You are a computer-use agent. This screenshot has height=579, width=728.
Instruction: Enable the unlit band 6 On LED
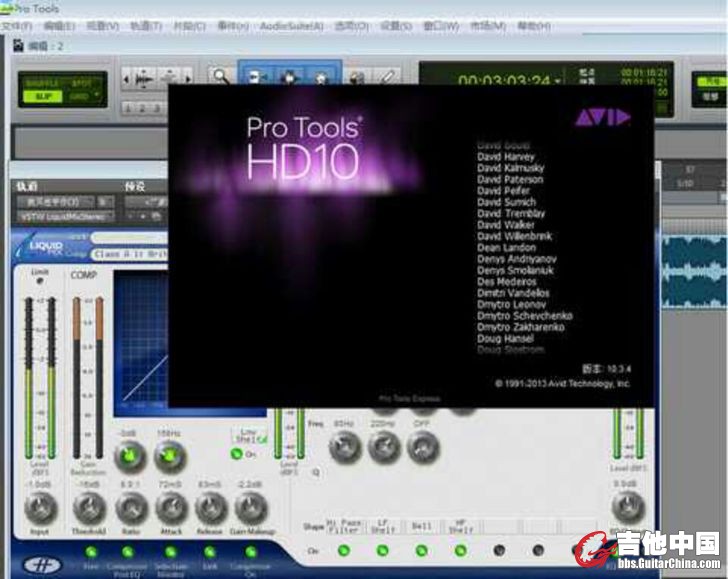tap(538, 551)
